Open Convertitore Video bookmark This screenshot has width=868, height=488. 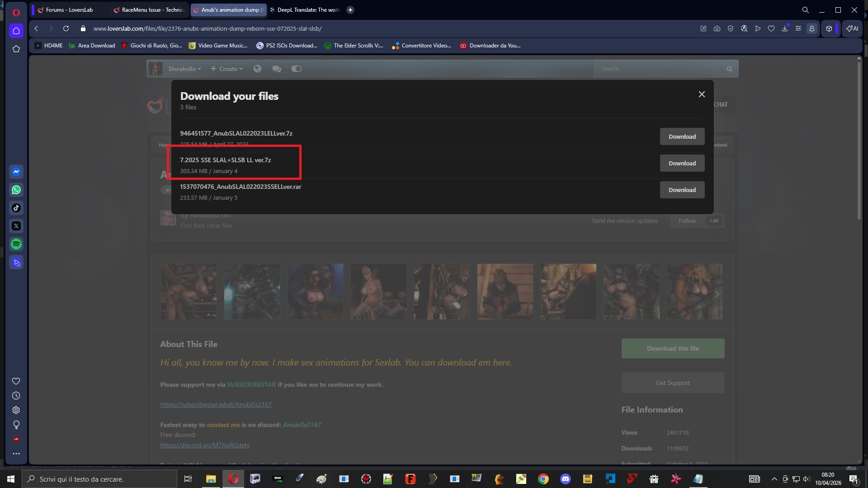click(x=422, y=46)
